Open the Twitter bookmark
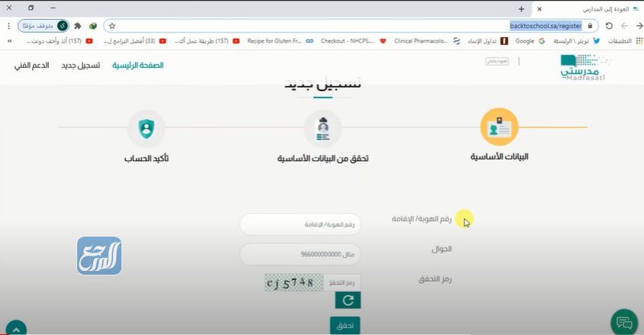644x335 pixels. click(x=577, y=41)
